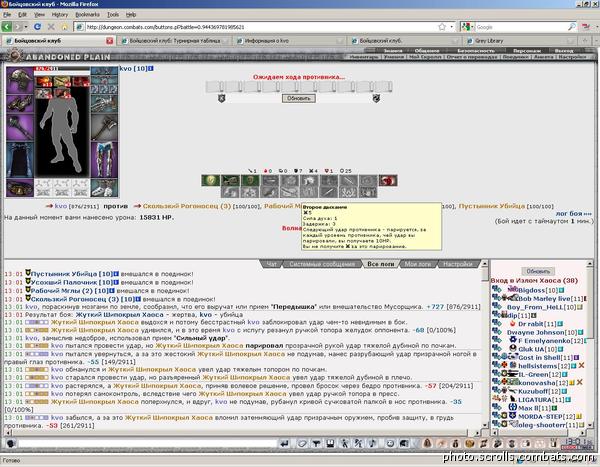Screen dimensions: 600x467
Task: Switch to the Системные сообщения tab
Action: point(322,264)
